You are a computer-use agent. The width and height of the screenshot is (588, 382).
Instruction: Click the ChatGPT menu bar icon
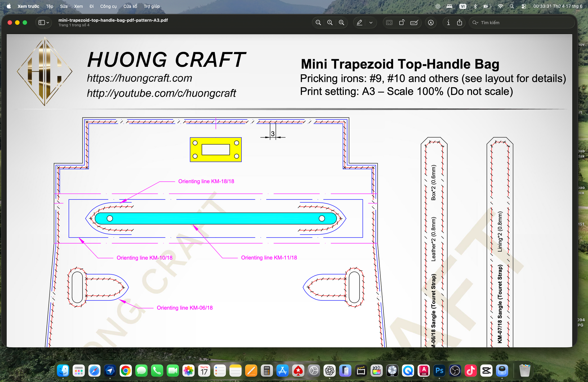click(438, 6)
